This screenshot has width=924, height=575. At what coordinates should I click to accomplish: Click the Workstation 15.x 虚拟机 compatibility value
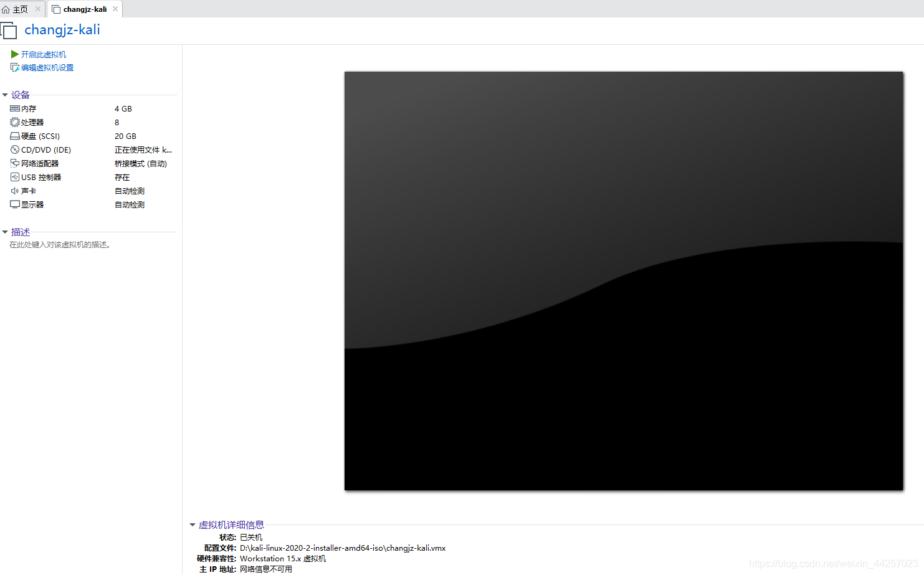[x=283, y=558]
